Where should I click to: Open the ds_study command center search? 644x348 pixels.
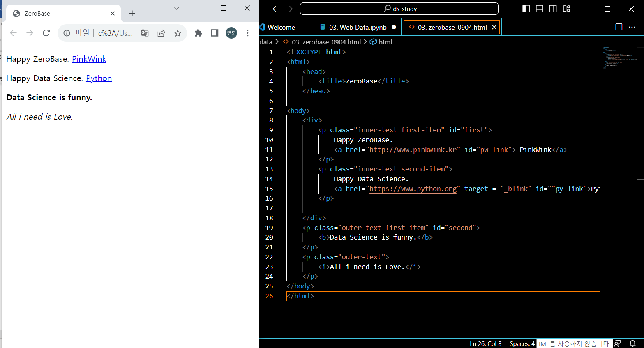399,9
